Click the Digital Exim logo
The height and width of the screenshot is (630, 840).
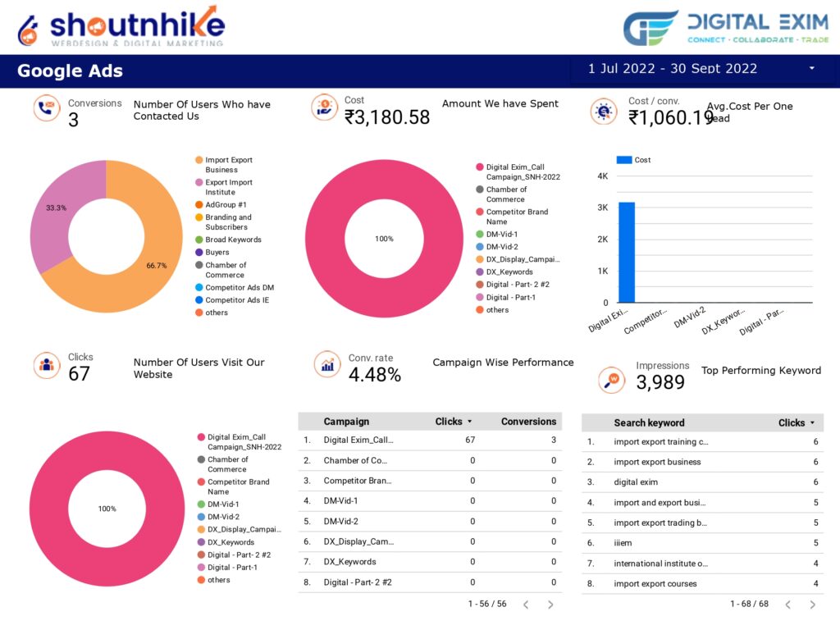click(x=726, y=27)
